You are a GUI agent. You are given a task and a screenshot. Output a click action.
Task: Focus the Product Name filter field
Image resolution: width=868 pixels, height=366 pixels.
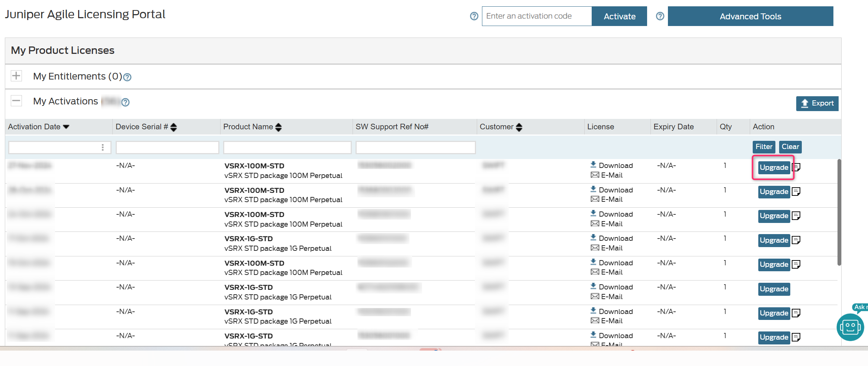[x=287, y=148]
